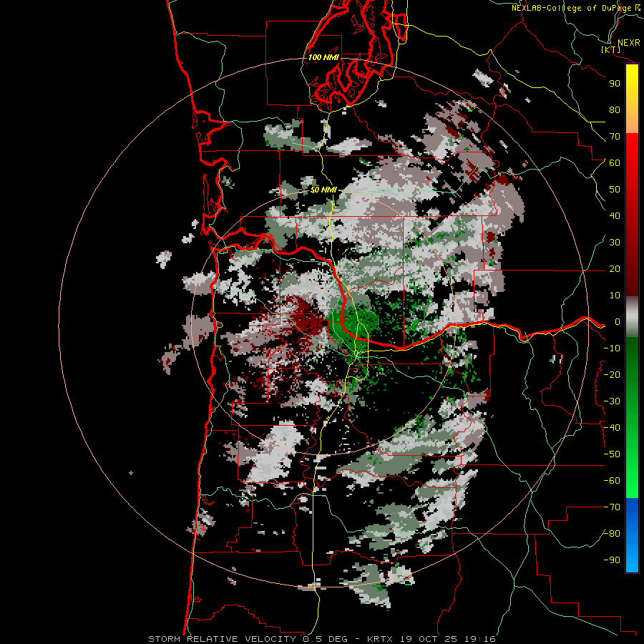The image size is (644, 644).
Task: Select the 50 value on the velocity scale
Action: point(615,190)
